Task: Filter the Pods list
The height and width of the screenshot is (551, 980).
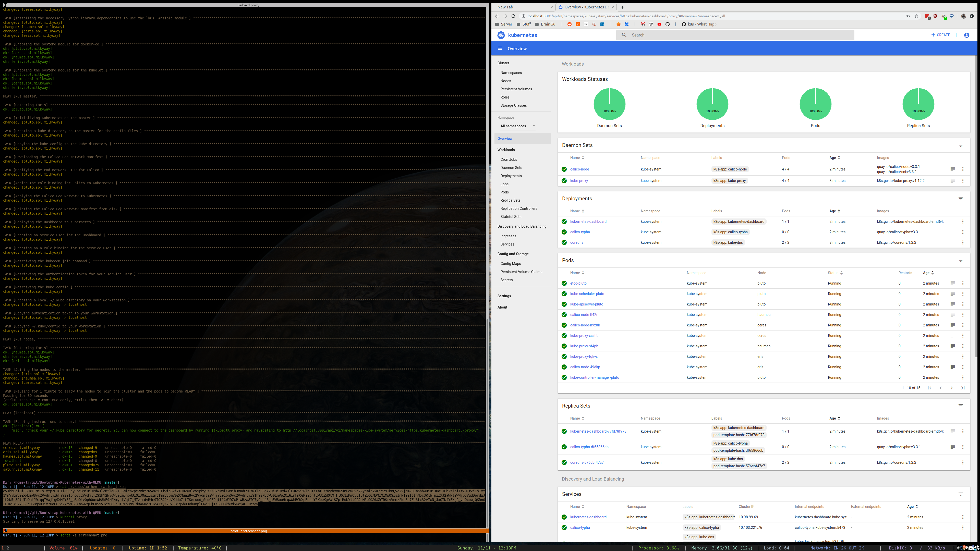Action: pos(961,261)
